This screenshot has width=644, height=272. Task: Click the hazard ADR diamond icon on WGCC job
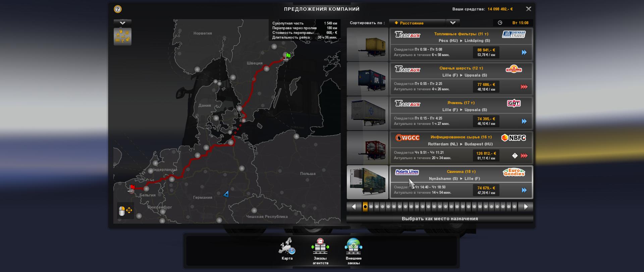[515, 155]
